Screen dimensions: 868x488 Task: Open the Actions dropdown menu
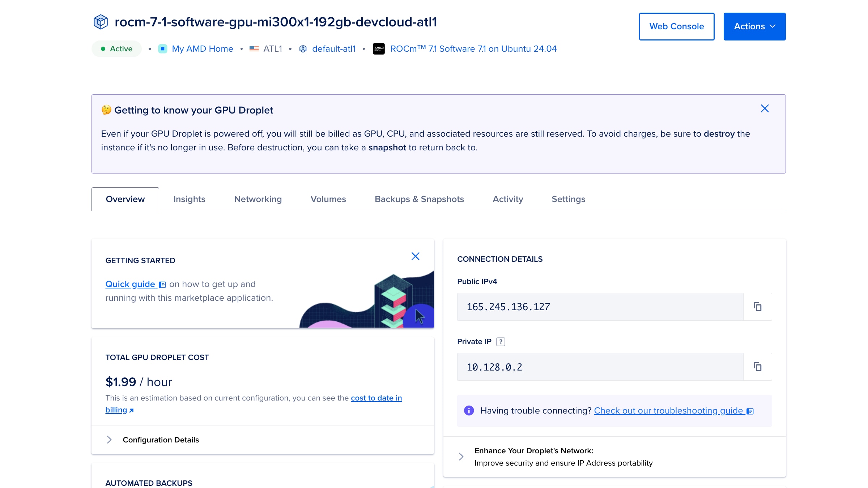tap(754, 26)
